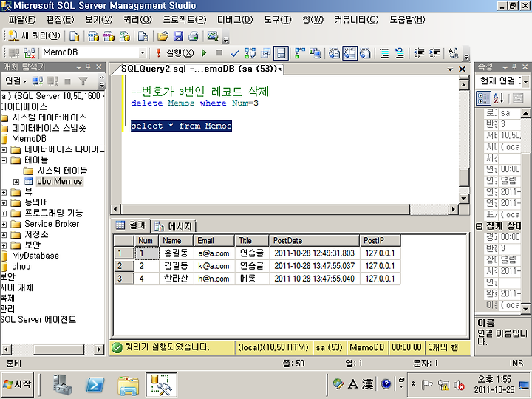
Task: Save query with the floppy disk icon
Action: click(178, 36)
